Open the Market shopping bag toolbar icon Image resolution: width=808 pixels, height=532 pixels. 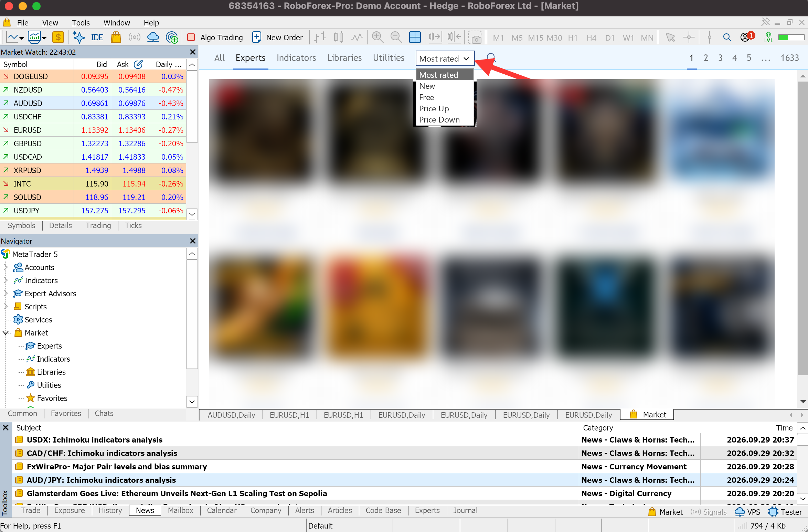(116, 37)
